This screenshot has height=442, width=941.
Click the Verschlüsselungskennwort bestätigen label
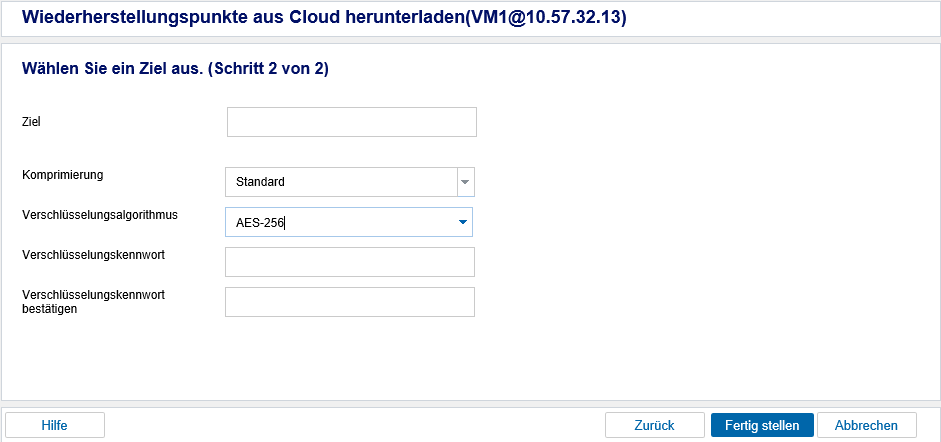(x=93, y=302)
